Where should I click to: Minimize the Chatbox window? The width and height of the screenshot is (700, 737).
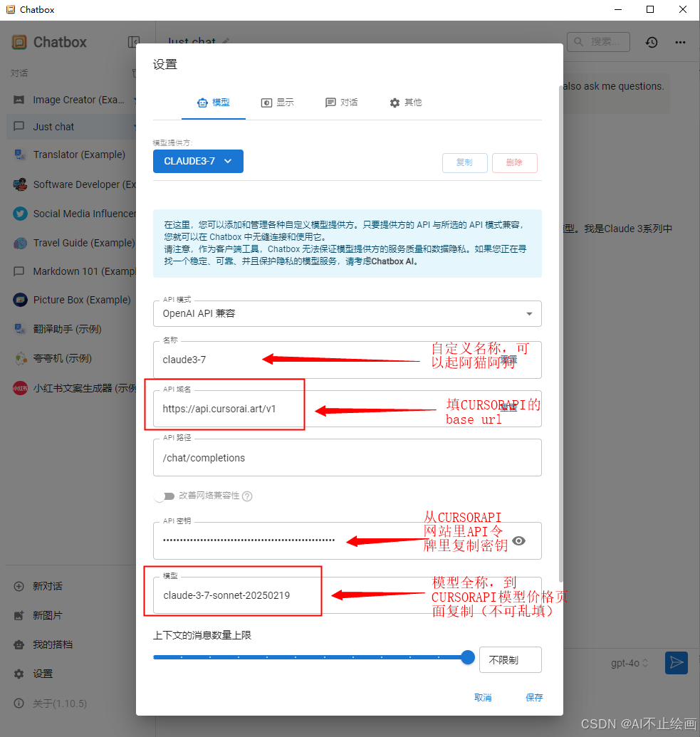(618, 9)
